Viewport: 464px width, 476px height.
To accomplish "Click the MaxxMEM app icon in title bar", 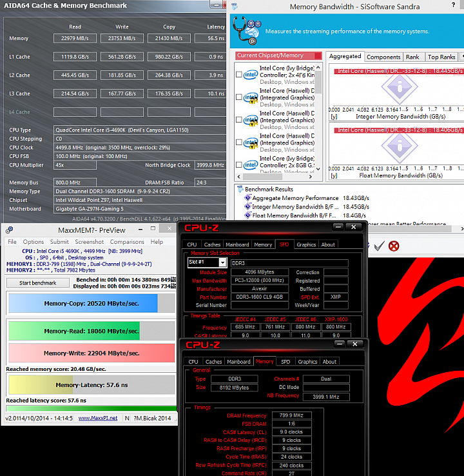I will click(9, 230).
